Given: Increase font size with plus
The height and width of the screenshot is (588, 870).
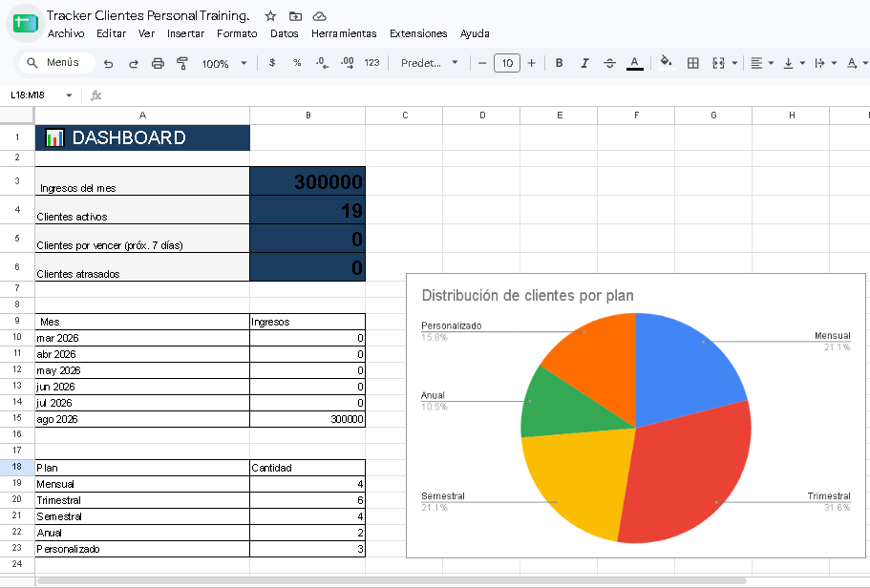Looking at the screenshot, I should coord(532,63).
